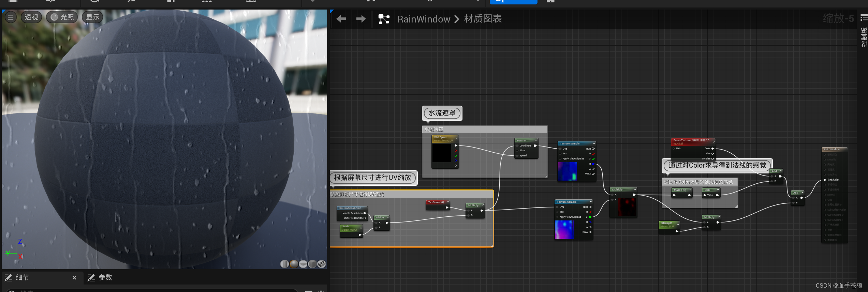The image size is (868, 292).
Task: Click the Panner Speed input pin
Action: (517, 155)
